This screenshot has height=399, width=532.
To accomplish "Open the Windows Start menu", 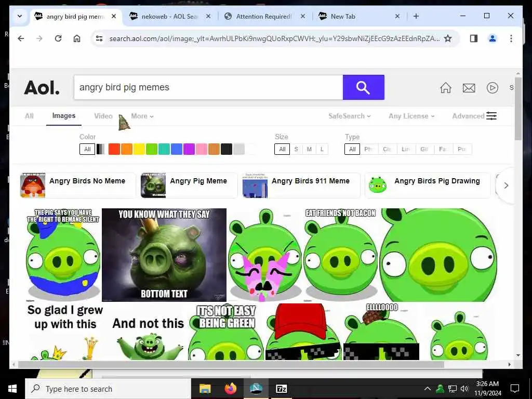I will click(12, 389).
